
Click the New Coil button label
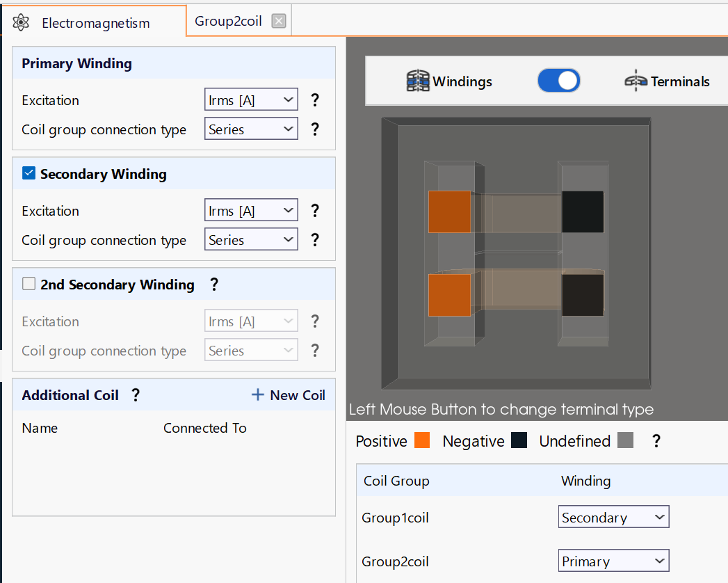tap(298, 395)
